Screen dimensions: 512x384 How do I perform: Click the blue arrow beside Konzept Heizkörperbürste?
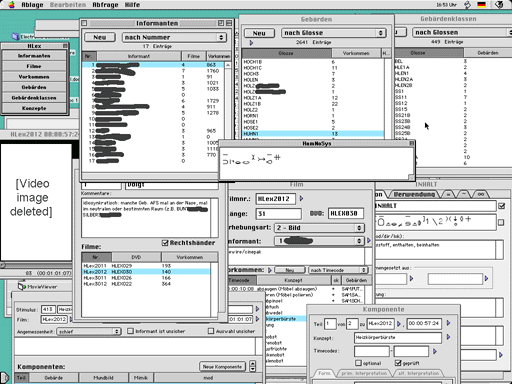point(449,337)
